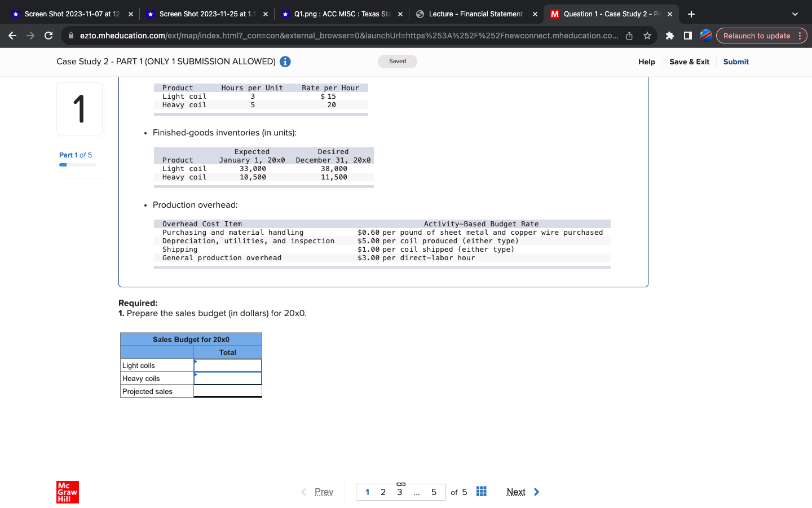Image resolution: width=812 pixels, height=508 pixels.
Task: Click the Total column header
Action: coord(228,352)
